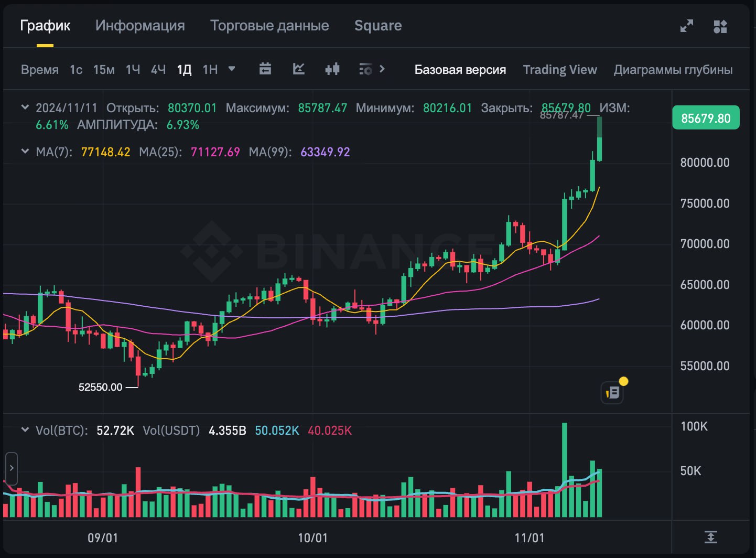756x558 pixels.
Task: Click the 85679.80 current price label
Action: point(705,118)
